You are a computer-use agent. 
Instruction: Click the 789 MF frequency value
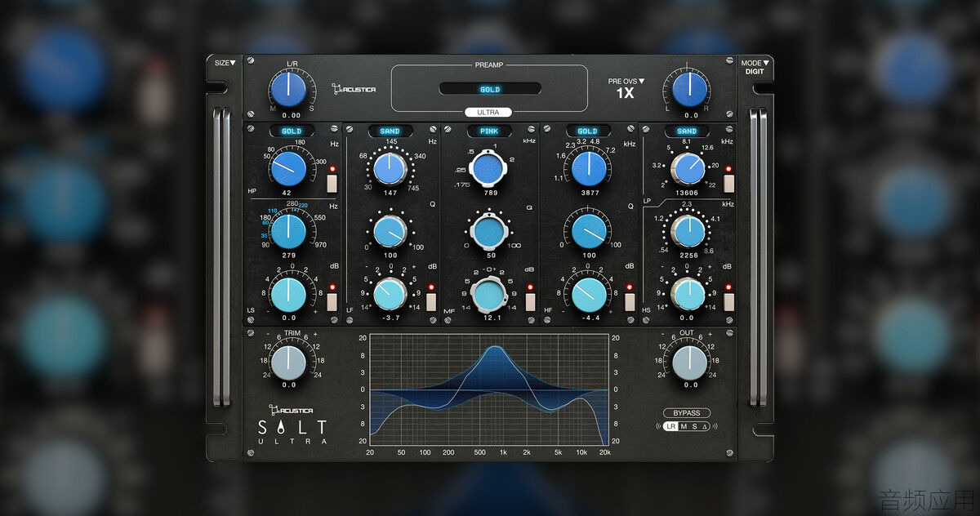490,193
